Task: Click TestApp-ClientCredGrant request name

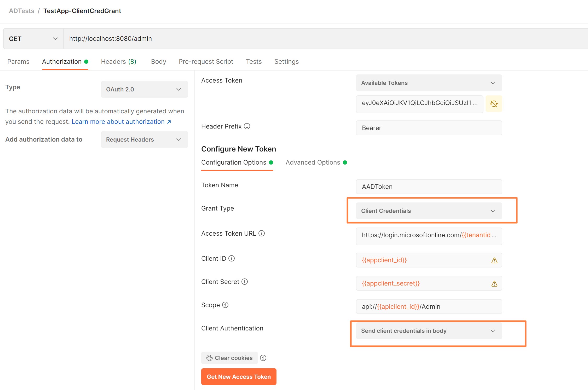Action: click(82, 11)
